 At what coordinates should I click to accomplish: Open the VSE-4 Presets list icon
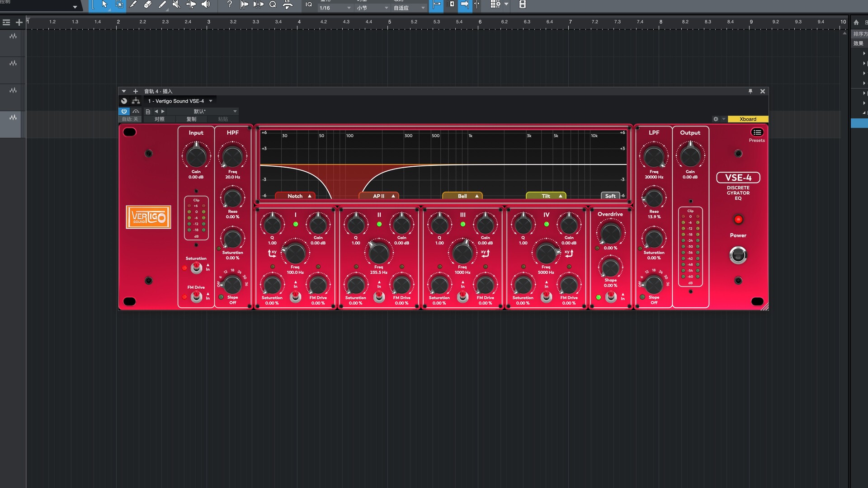[x=757, y=132]
